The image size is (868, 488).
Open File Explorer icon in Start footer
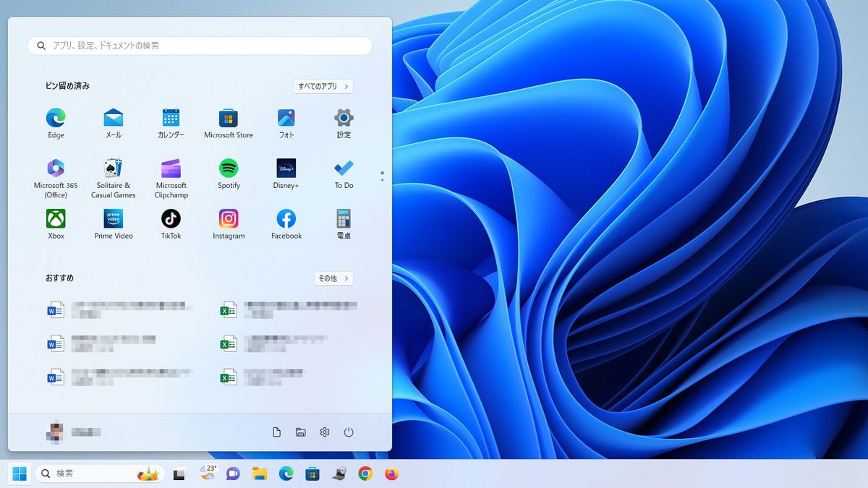click(300, 432)
